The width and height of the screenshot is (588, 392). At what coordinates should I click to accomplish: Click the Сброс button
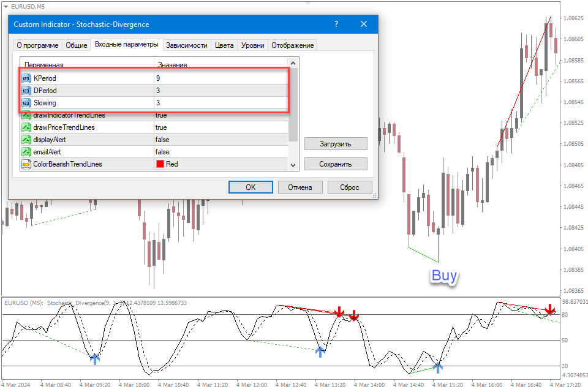click(350, 187)
